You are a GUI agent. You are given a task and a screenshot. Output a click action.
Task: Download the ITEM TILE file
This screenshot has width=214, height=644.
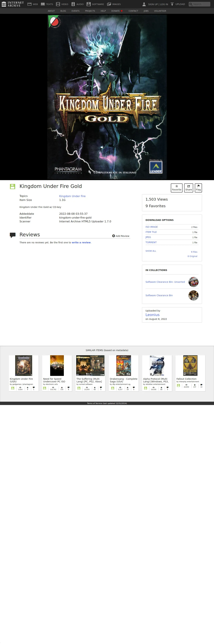coord(151,232)
